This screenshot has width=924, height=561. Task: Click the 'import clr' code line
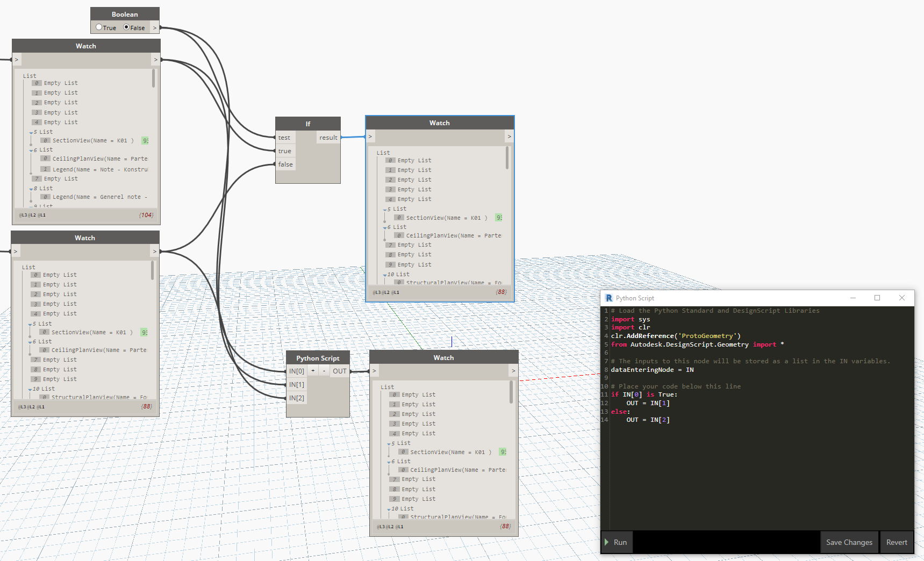pyautogui.click(x=631, y=327)
